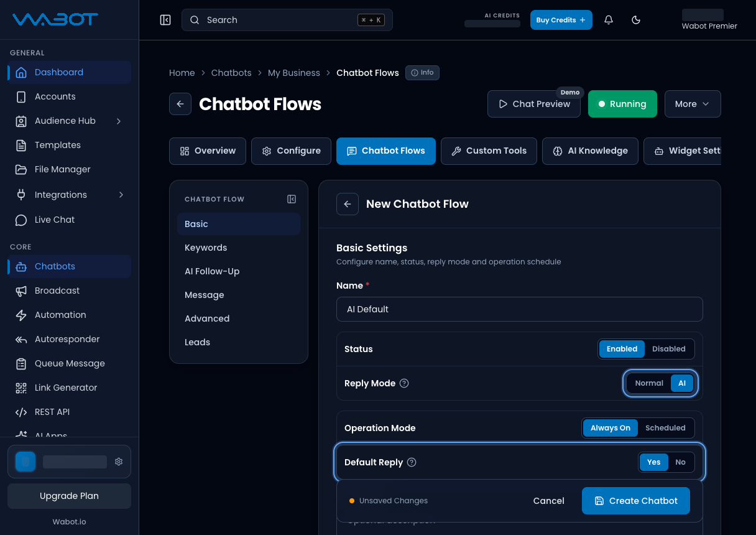Select Keywords in Chatbot Flow list

click(x=239, y=248)
